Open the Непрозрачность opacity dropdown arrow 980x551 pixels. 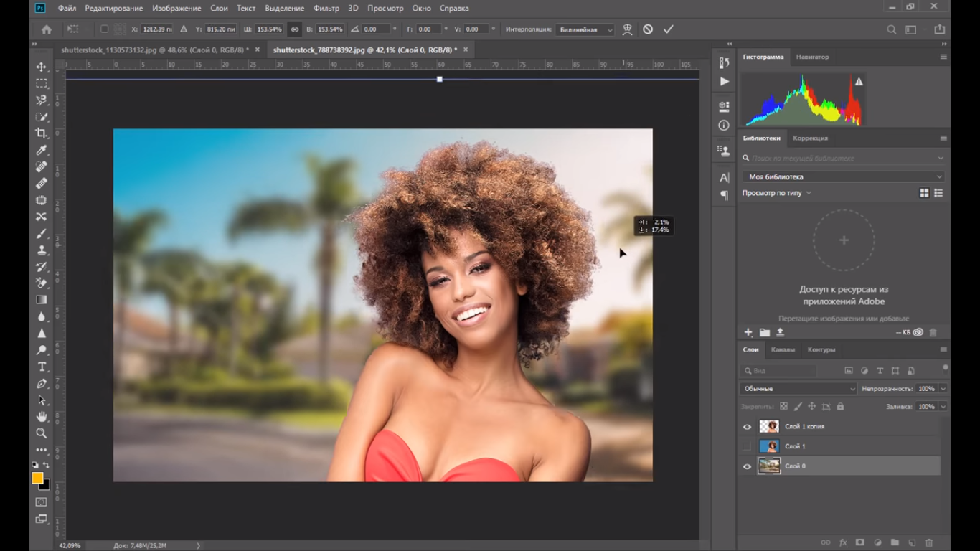(x=943, y=389)
